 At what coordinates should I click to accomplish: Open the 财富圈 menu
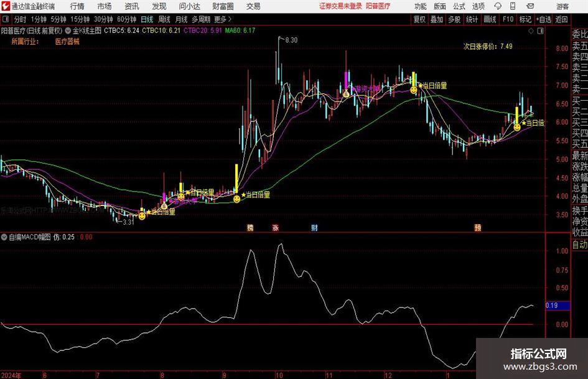223,6
